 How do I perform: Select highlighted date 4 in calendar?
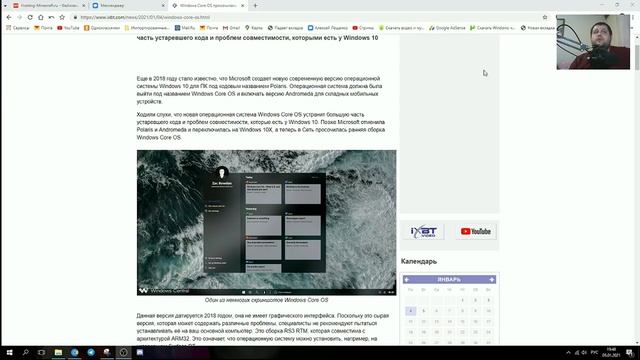[x=411, y=311]
